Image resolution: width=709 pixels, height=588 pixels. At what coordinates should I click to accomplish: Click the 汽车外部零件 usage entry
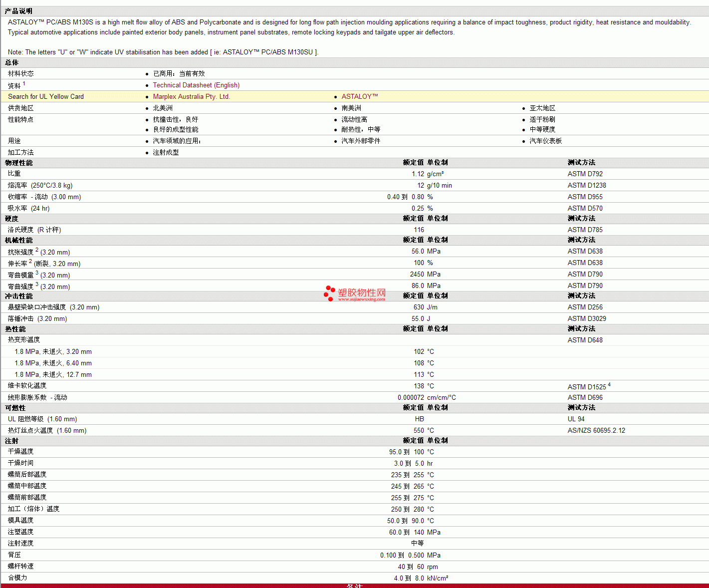pyautogui.click(x=361, y=141)
